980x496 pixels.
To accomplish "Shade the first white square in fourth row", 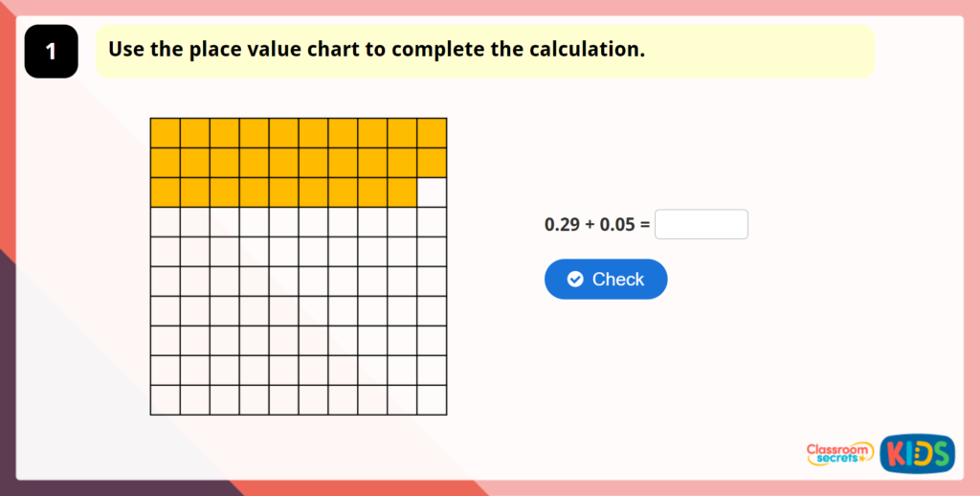I will (166, 222).
